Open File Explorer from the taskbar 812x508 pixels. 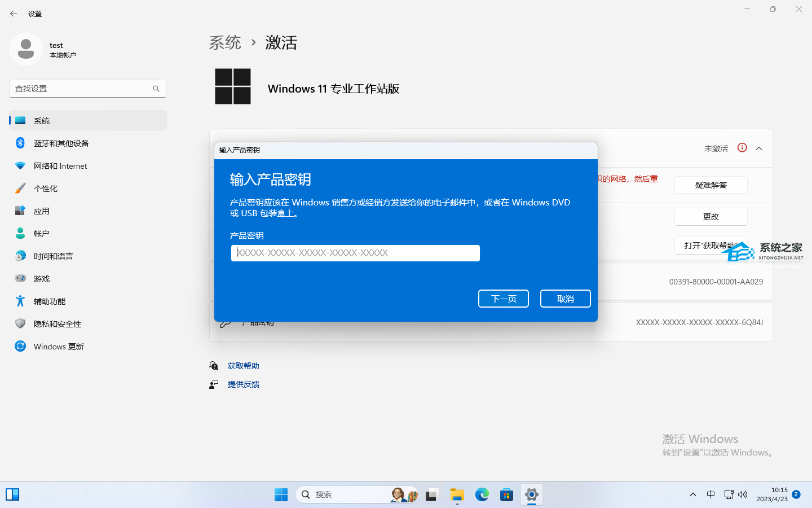457,494
